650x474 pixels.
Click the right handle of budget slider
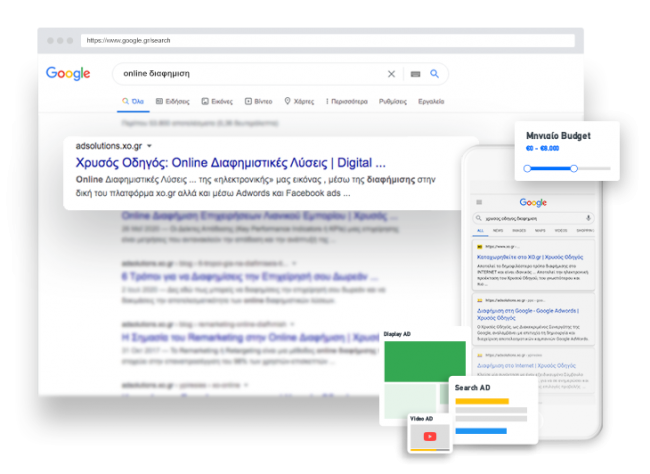click(x=574, y=168)
